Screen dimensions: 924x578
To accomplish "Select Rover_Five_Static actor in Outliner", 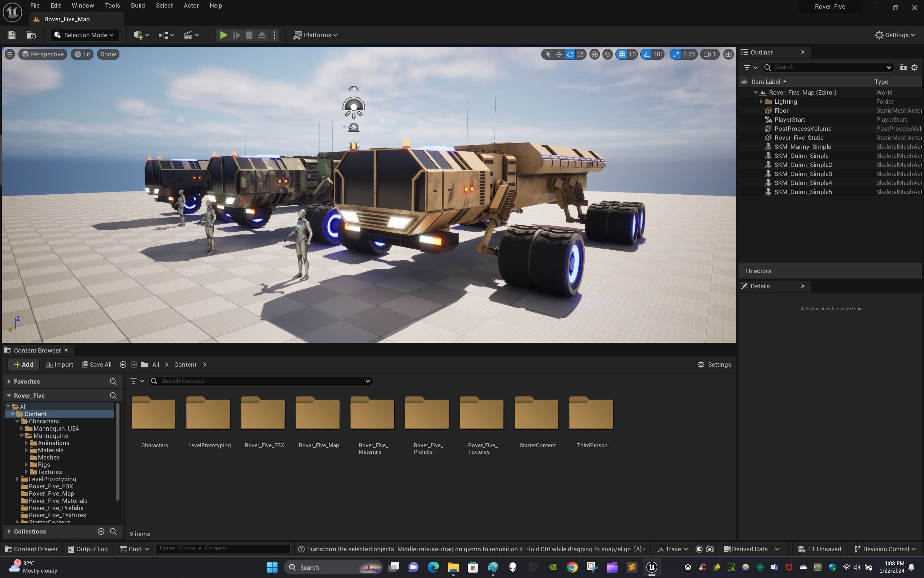I will (x=799, y=138).
